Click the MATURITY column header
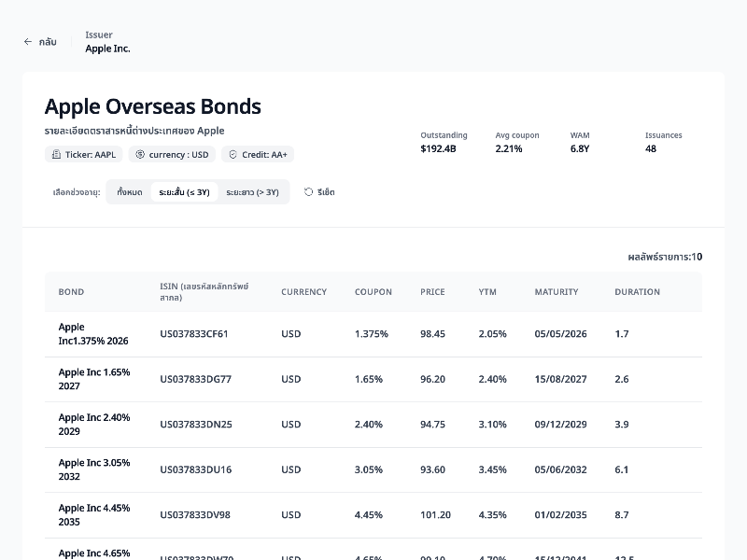The image size is (747, 560). click(x=557, y=292)
